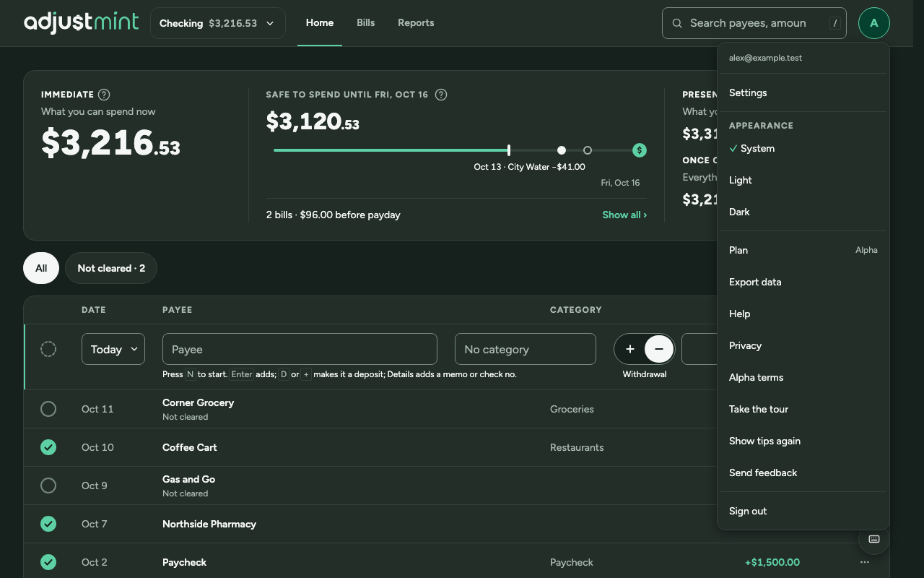Open the Plan menu entry
Image resolution: width=924 pixels, height=578 pixels.
pyautogui.click(x=803, y=250)
